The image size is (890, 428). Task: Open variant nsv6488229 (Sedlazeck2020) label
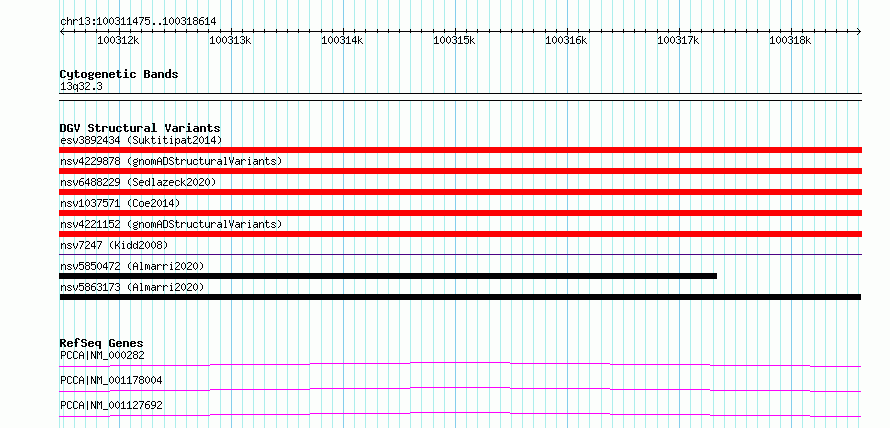pos(138,182)
